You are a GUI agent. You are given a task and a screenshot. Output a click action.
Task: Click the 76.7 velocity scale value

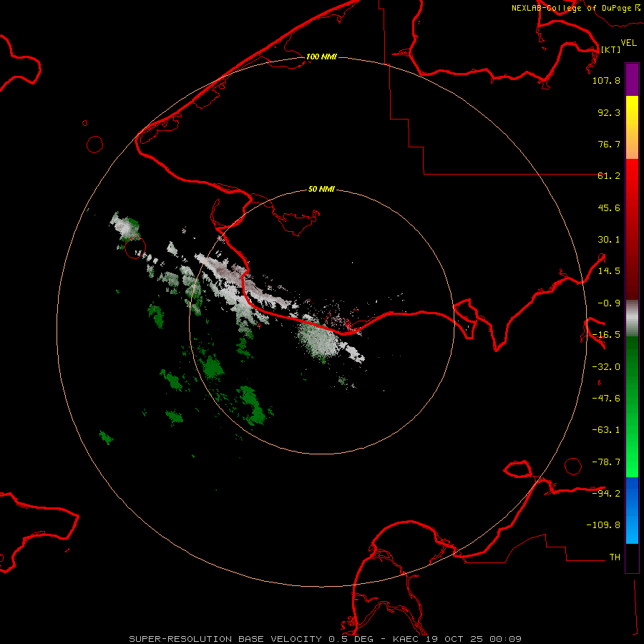tap(609, 144)
